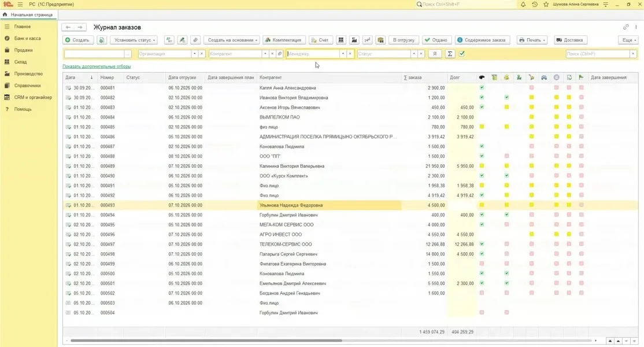Click the Содержимое заказа button
The image size is (644, 347).
tap(483, 40)
